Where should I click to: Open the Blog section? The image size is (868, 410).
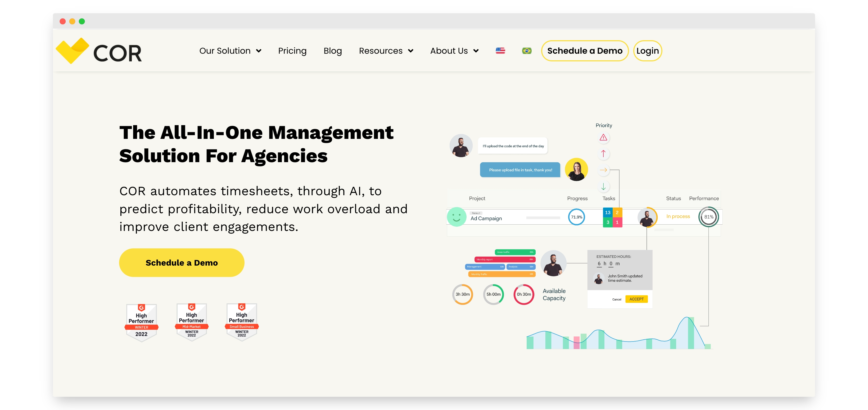pos(333,51)
